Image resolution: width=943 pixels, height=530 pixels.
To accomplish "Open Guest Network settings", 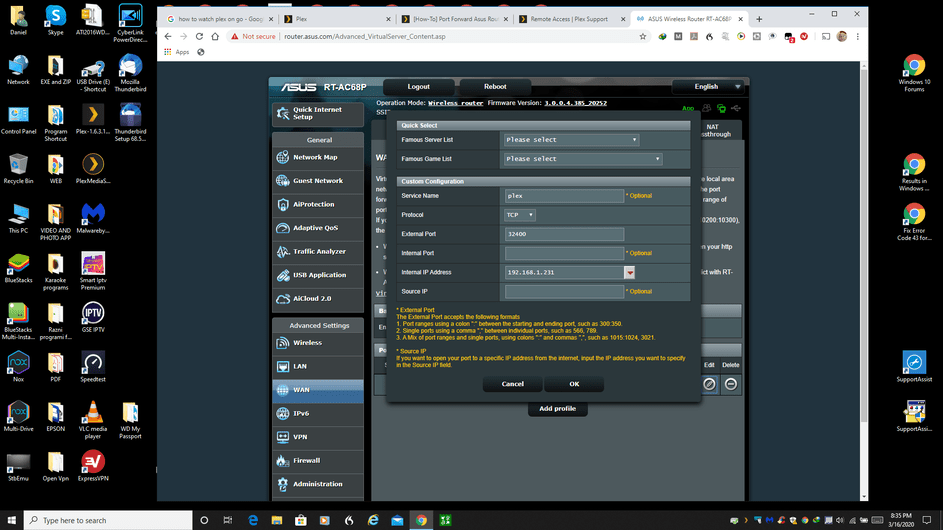I will tap(318, 180).
